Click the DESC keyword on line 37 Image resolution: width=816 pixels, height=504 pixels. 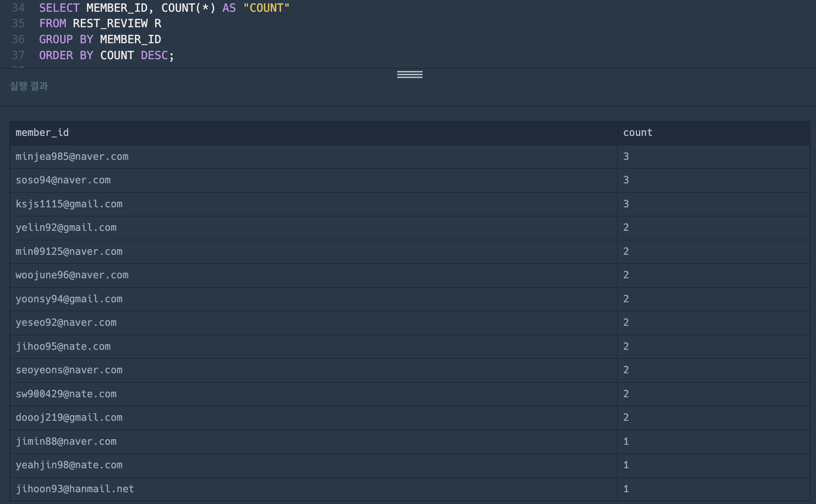point(154,55)
